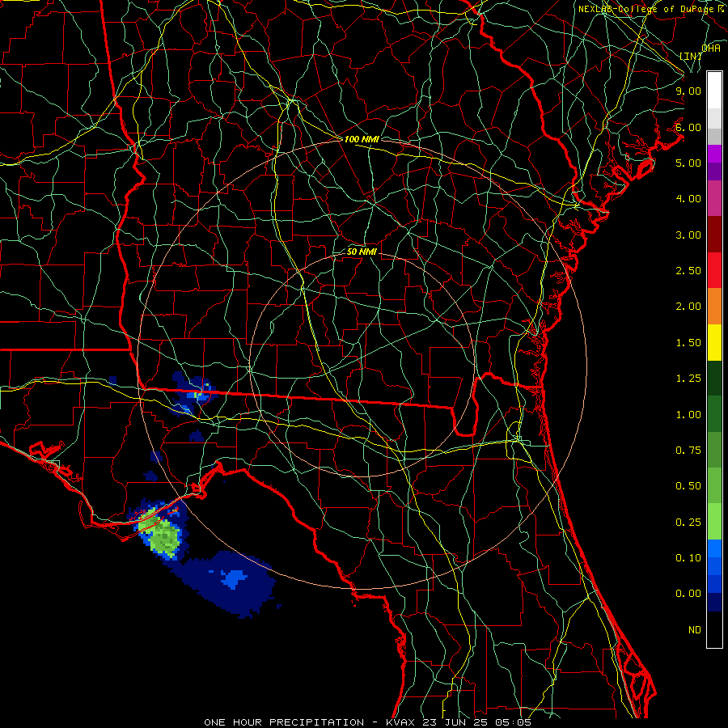Pick the light green 0.25 legend swatch
The image size is (728, 728).
point(714,522)
